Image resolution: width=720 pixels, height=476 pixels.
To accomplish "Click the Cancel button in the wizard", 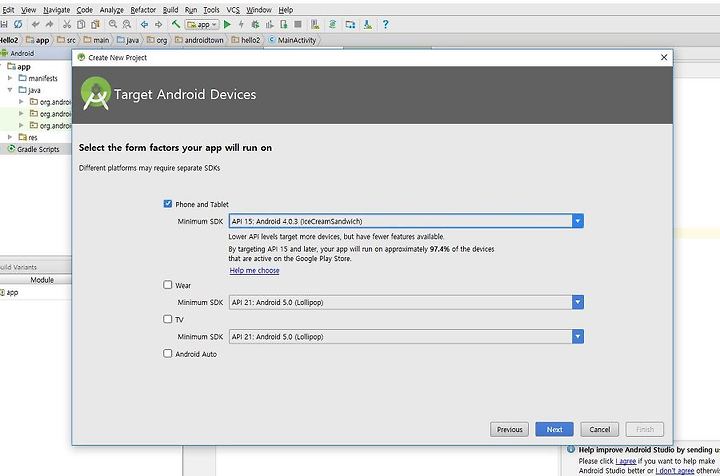I will point(600,429).
